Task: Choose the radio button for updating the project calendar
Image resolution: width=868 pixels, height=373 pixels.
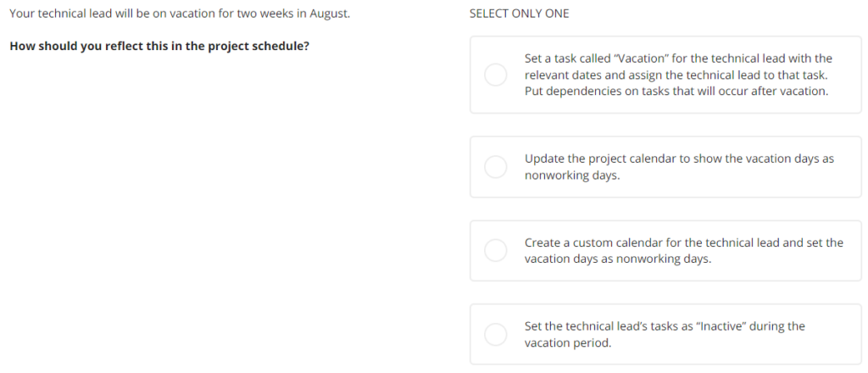Action: pos(495,166)
